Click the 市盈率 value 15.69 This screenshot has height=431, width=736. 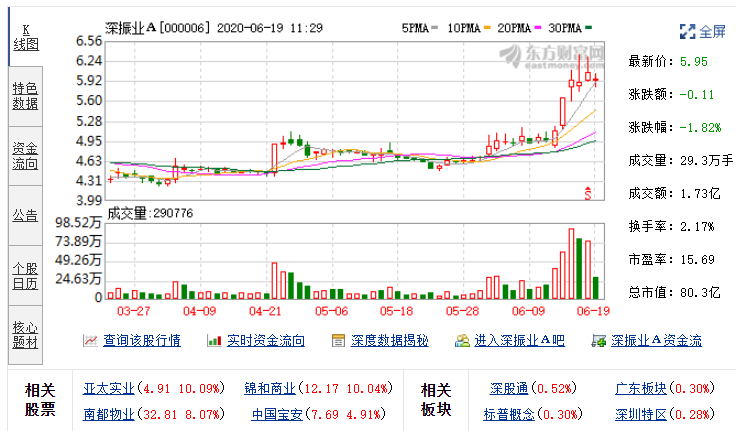click(697, 259)
